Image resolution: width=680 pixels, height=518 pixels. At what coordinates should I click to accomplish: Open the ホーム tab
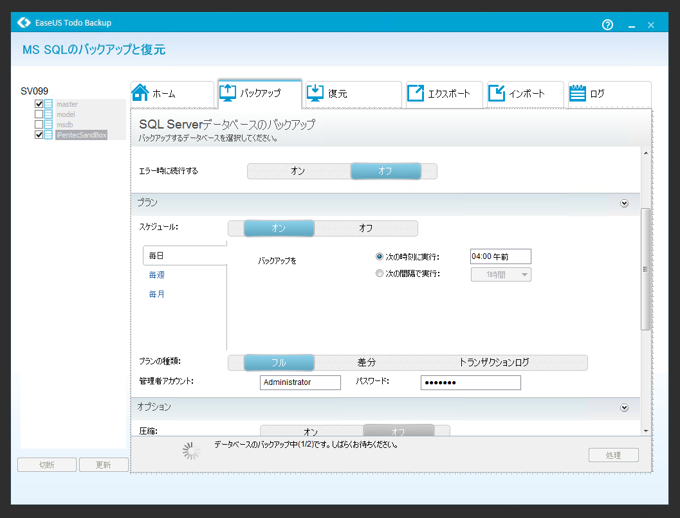(172, 93)
